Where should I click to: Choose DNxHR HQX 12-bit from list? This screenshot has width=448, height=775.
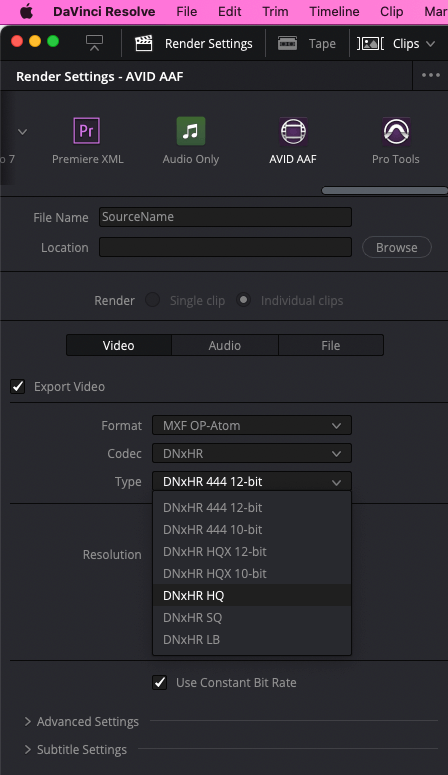tap(252, 552)
